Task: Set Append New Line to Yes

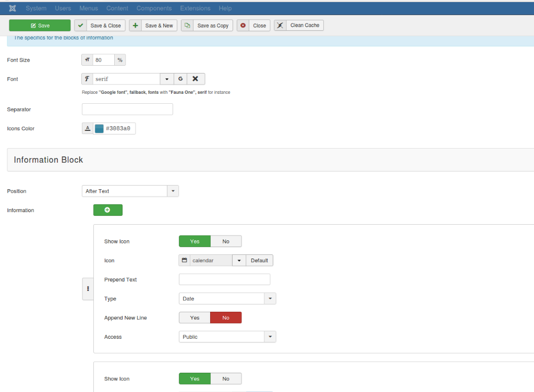Action: pyautogui.click(x=195, y=318)
